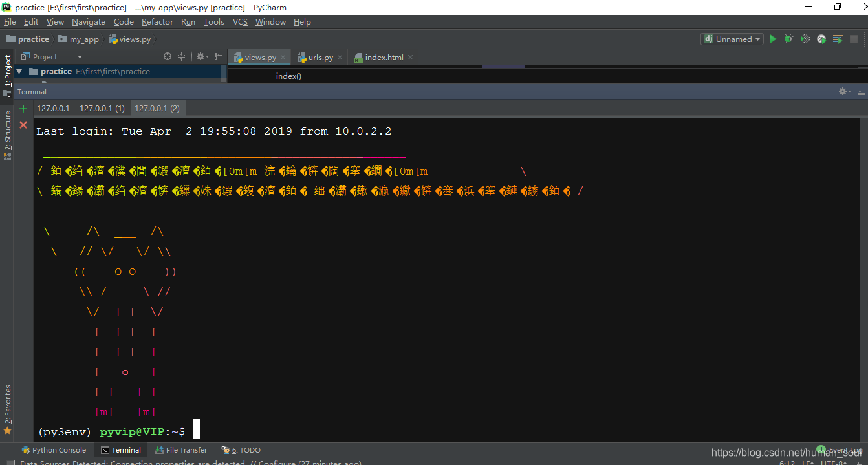868x465 pixels.
Task: Click the concurrency diagram run icon
Action: (x=838, y=39)
